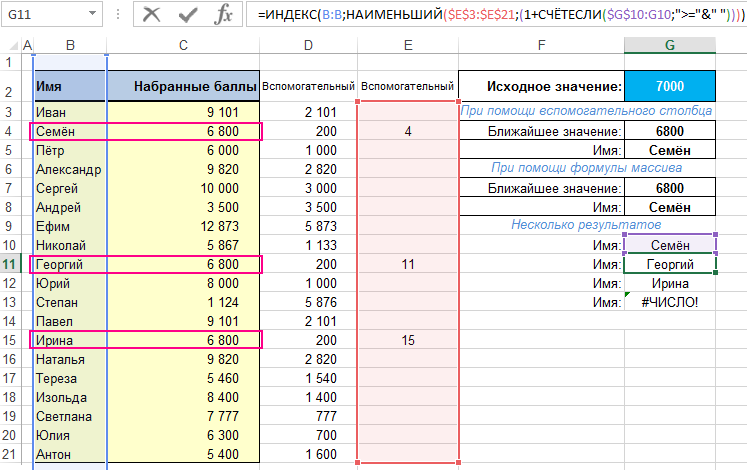The width and height of the screenshot is (747, 470).
Task: Click the score cell '12 873'
Action: click(x=183, y=226)
